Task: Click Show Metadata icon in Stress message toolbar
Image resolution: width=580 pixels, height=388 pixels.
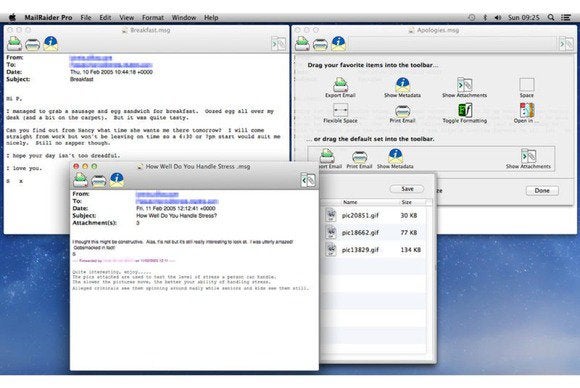Action: (x=117, y=180)
